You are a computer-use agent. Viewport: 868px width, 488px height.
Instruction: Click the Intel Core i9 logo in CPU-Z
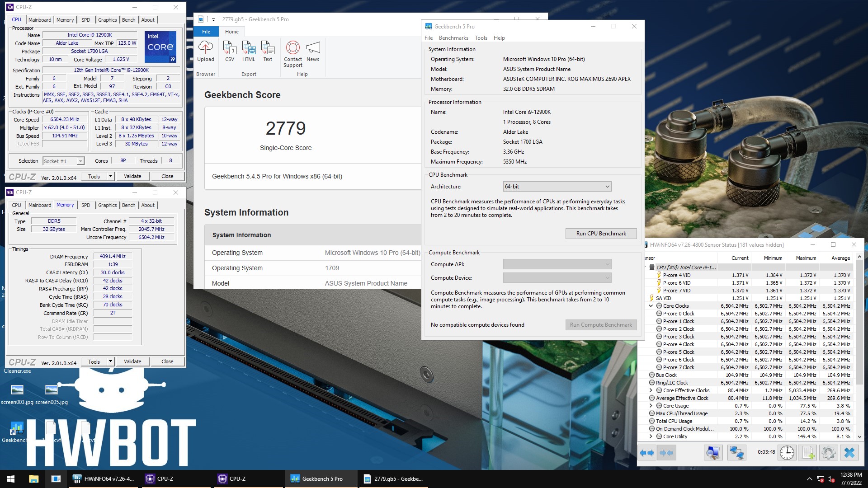point(160,47)
